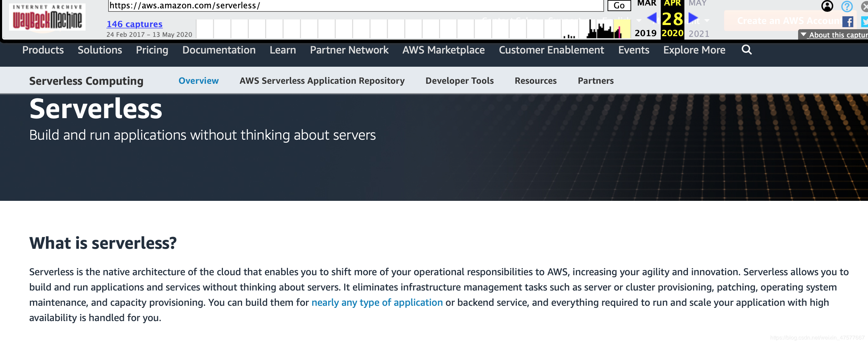Select the Overview tab
Screen dimensions: 868x344
click(199, 81)
